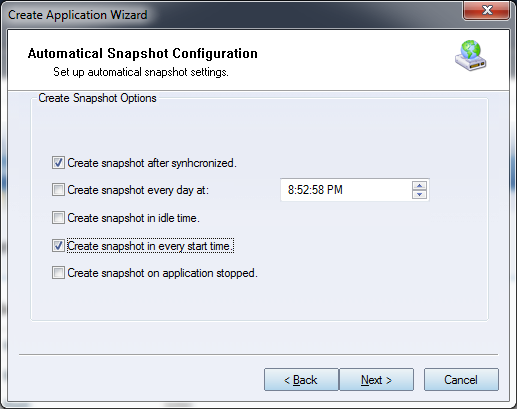Decrease time with the down spinner arrow
517x409 pixels.
(419, 194)
